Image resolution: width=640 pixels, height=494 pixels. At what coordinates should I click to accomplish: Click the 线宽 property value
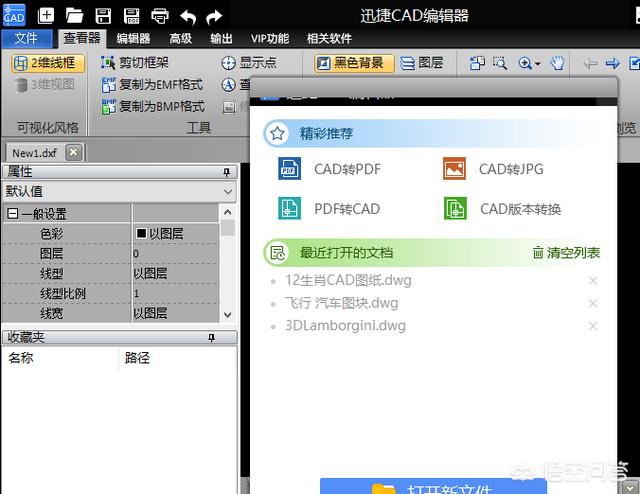(x=176, y=313)
